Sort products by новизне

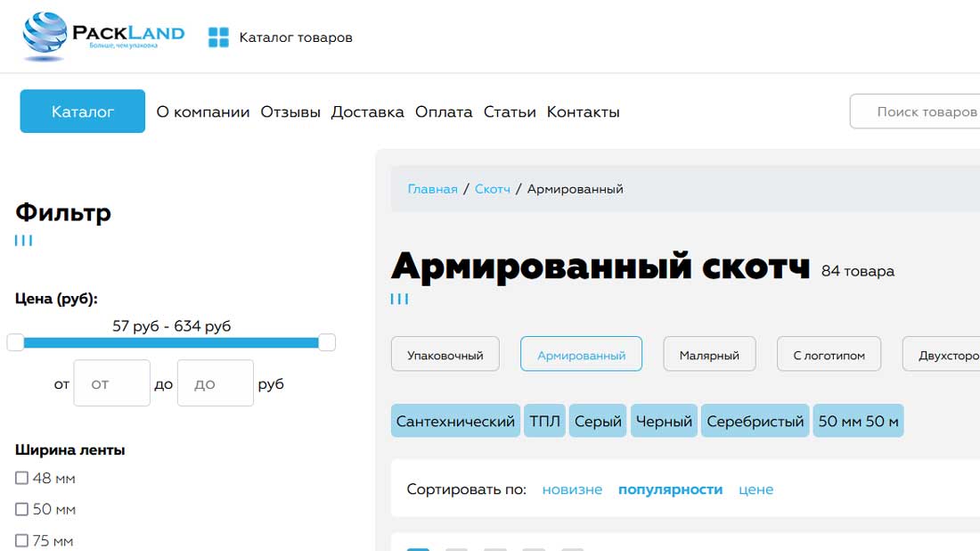[x=572, y=489]
